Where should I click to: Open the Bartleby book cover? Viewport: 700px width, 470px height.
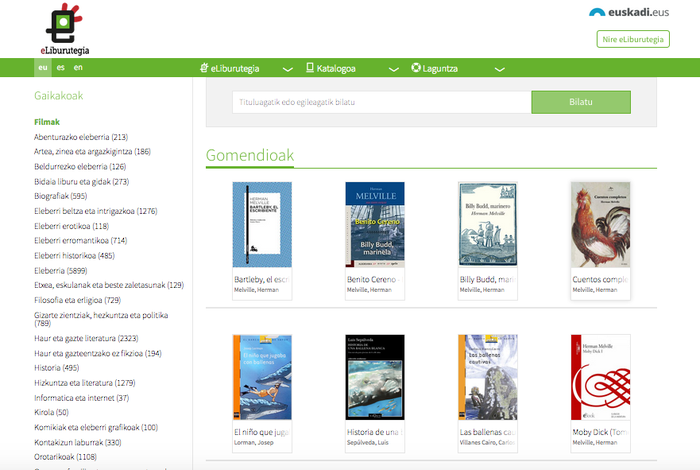click(261, 223)
